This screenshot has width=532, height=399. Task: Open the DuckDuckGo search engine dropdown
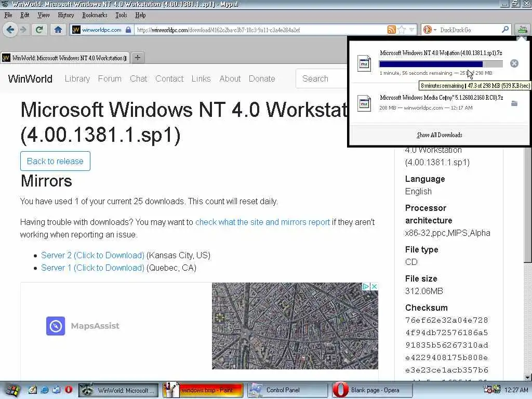(x=430, y=30)
